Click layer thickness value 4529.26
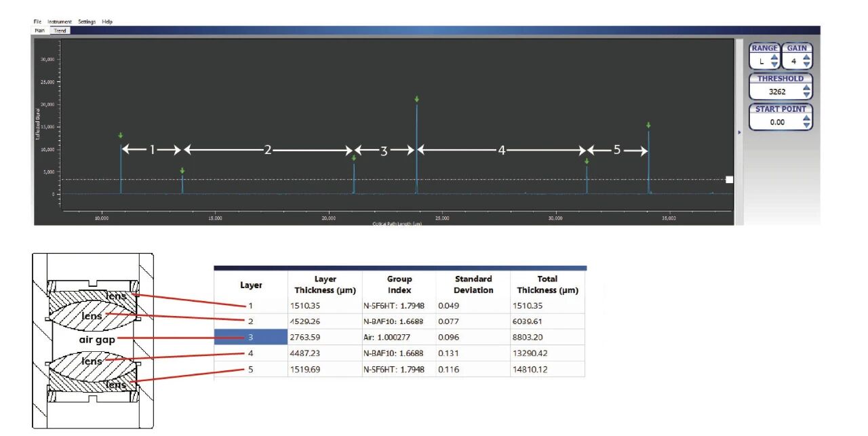This screenshot has width=868, height=436. coord(304,321)
